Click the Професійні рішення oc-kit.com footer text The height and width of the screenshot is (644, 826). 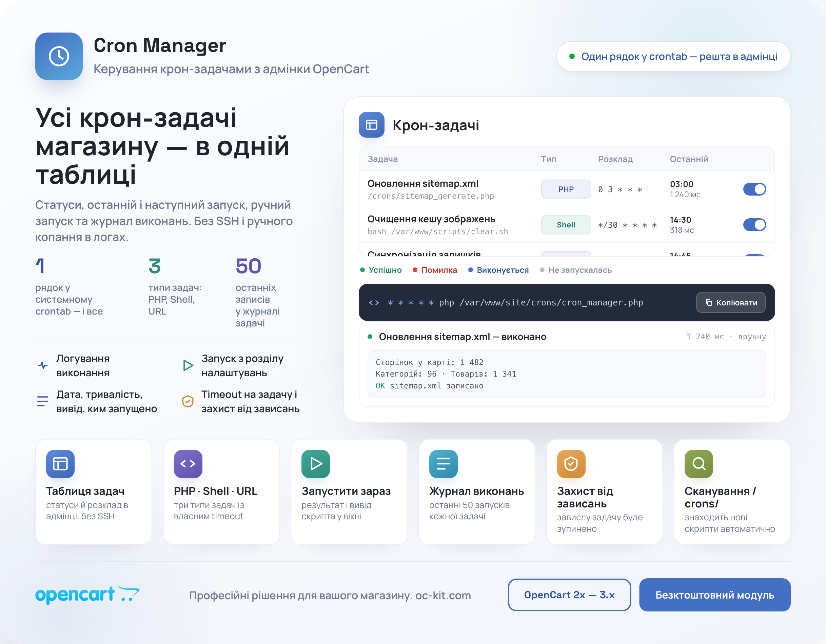point(330,595)
